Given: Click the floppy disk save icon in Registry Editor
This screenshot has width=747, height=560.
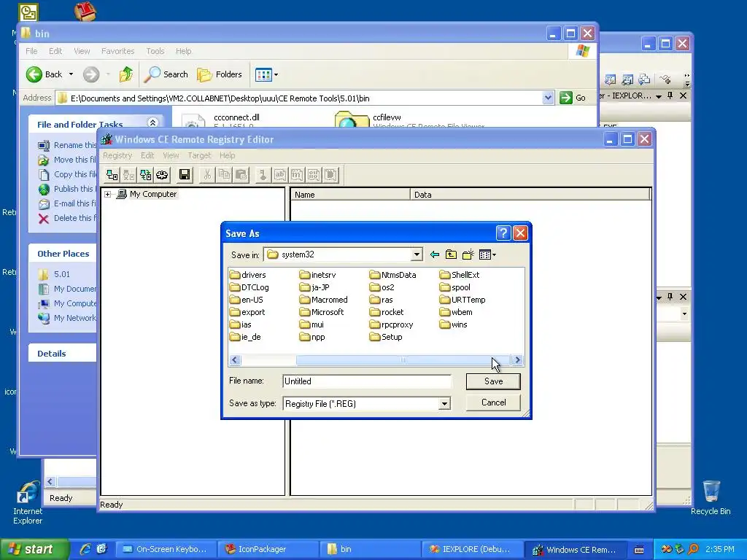Looking at the screenshot, I should coord(185,175).
